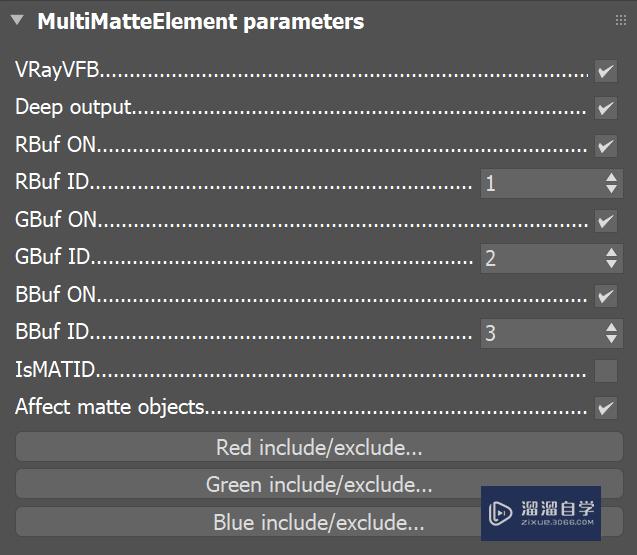Collapse the MultiMatteElement parameters rollout
The width and height of the screenshot is (637, 555).
click(x=17, y=20)
